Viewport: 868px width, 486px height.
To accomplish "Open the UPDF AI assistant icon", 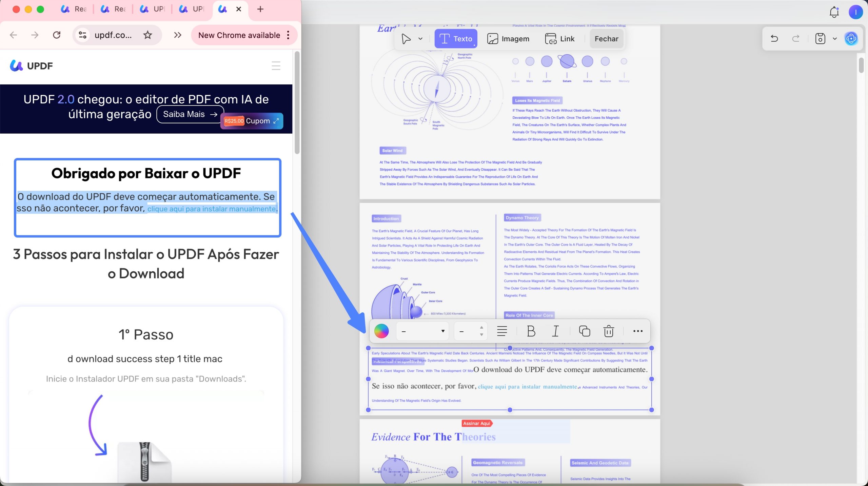I will 851,39.
